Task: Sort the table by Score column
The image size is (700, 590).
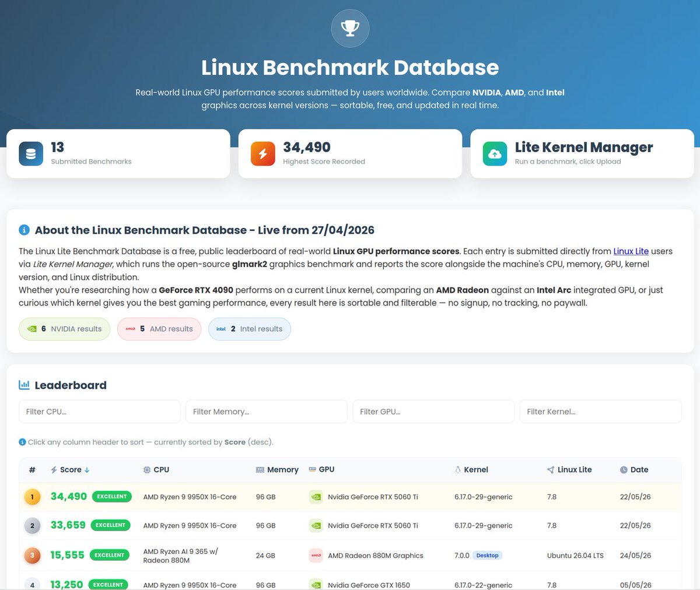Action: point(70,470)
